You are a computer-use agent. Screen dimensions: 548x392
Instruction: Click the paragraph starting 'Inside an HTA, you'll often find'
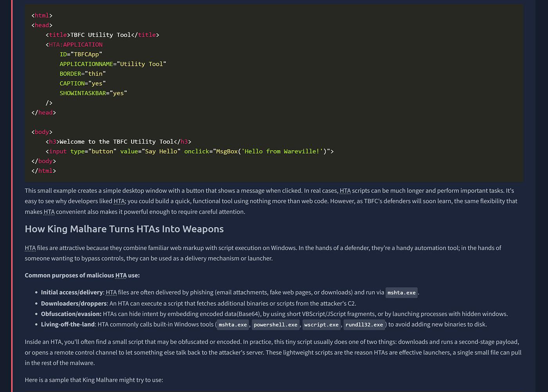273,352
